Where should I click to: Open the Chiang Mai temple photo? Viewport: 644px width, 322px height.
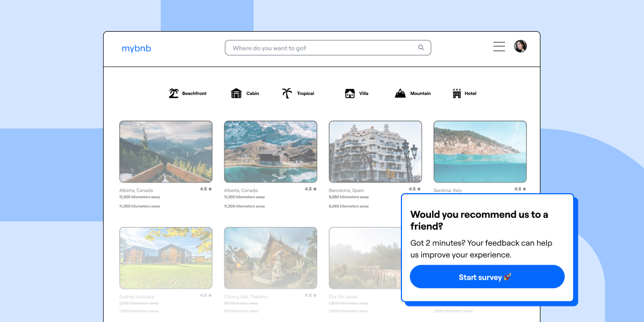270,258
